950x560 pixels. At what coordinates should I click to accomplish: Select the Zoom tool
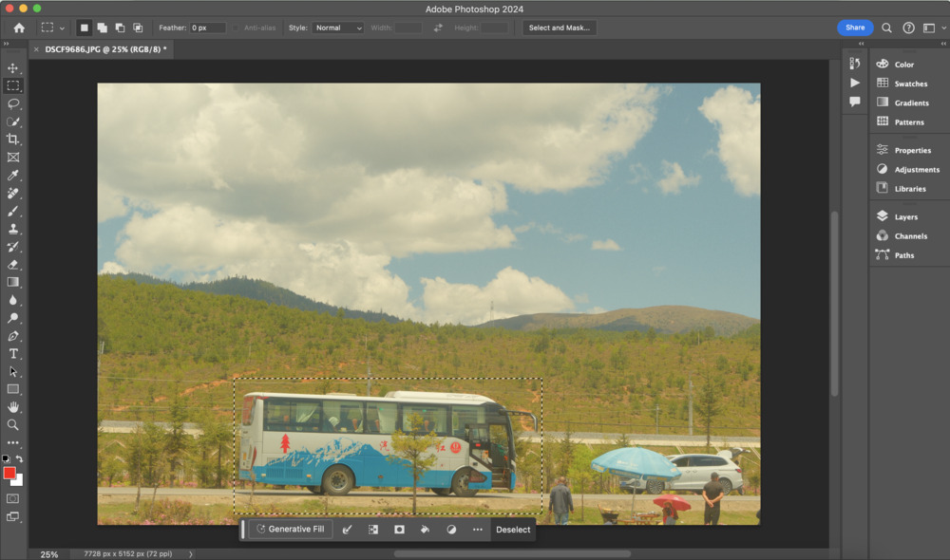[13, 425]
